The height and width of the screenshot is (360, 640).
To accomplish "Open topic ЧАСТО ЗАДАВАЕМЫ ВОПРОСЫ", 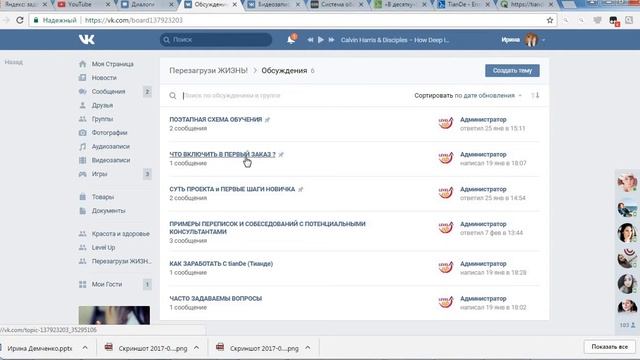I will point(216,299).
